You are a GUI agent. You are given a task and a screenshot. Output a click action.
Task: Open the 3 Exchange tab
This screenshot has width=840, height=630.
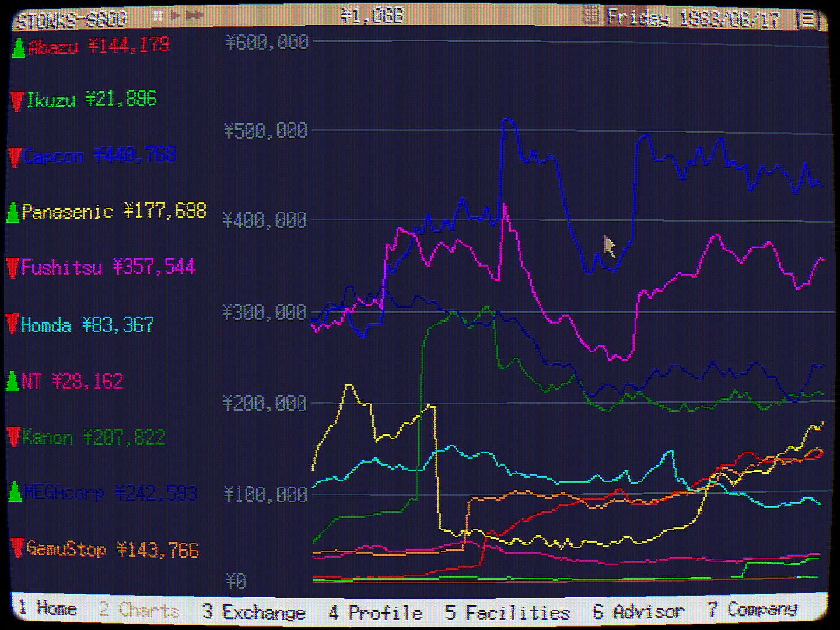(254, 612)
